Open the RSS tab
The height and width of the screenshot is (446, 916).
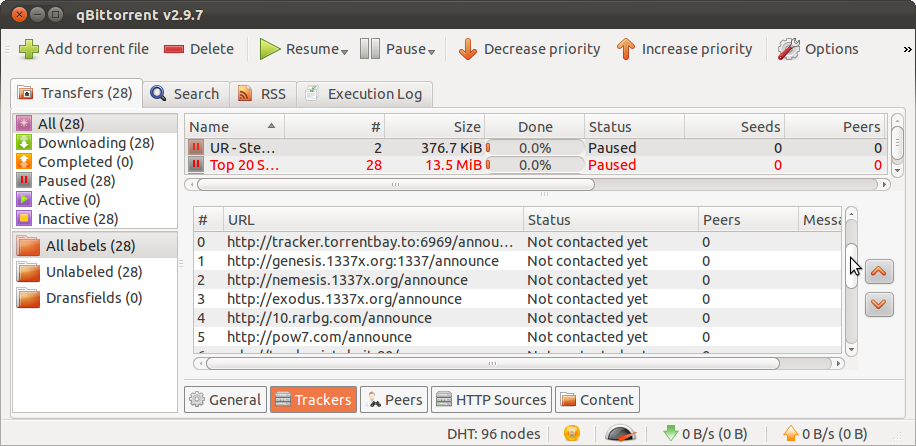(263, 94)
